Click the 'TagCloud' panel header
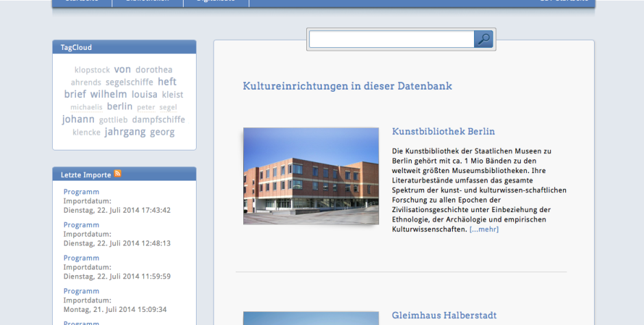The width and height of the screenshot is (644, 325). [124, 47]
